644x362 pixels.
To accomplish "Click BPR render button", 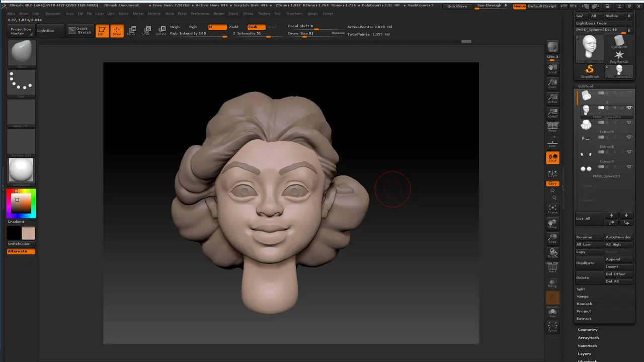I will [x=552, y=47].
